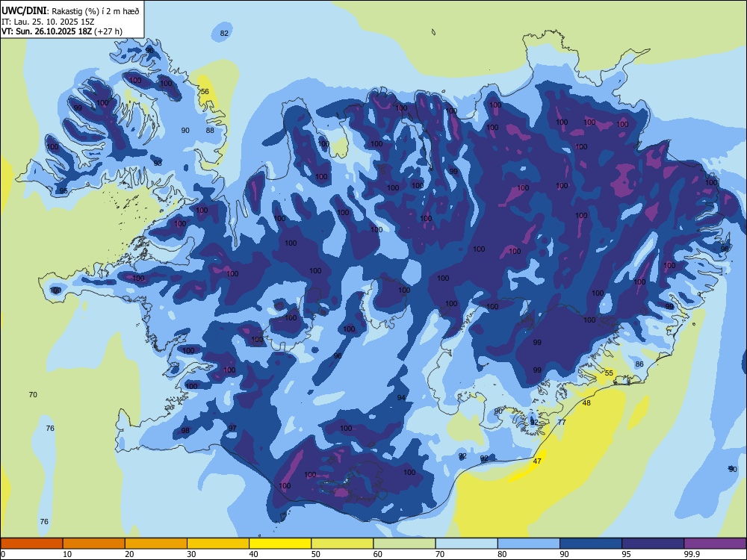Viewport: 747px width, 560px height.
Task: Click the "99.9" legend scale label
Action: (692, 554)
